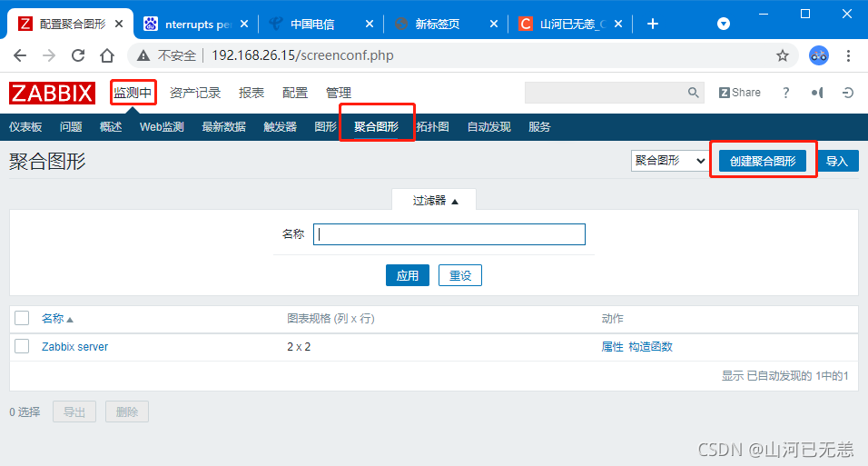This screenshot has height=466, width=868.
Task: Open Chrome three-dot menu
Action: coord(848,55)
